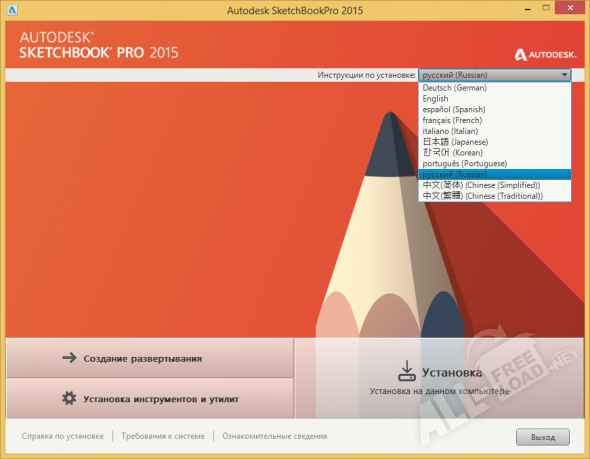The height and width of the screenshot is (459, 590).
Task: Click the Autodesk logo in the header
Action: tap(545, 55)
